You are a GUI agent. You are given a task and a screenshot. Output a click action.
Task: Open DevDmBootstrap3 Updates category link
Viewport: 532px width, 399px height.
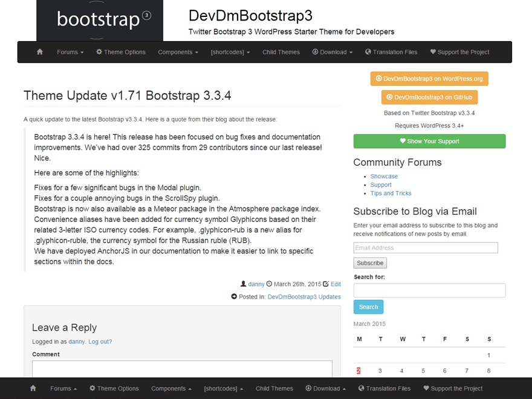(304, 297)
